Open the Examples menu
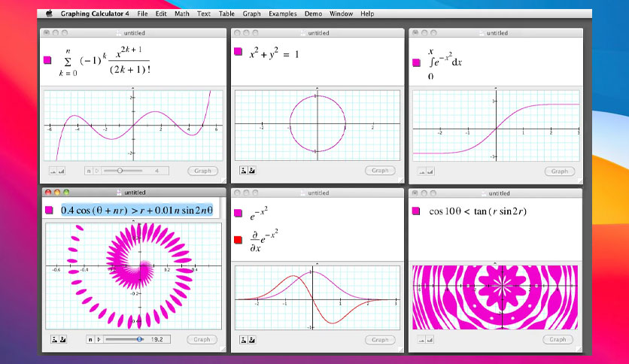629x364 pixels. click(282, 14)
